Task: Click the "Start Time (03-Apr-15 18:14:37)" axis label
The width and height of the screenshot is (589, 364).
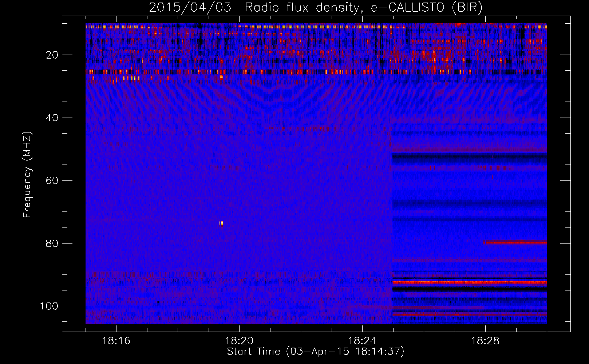Action: [316, 352]
